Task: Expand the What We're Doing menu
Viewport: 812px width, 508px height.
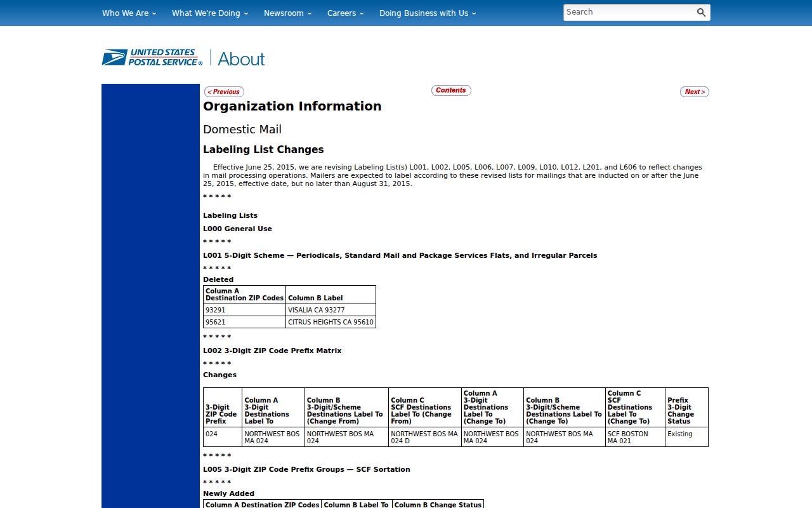Action: [210, 13]
